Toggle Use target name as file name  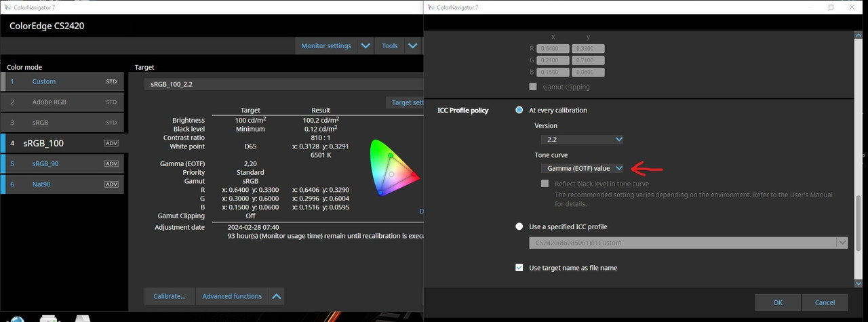[x=519, y=268]
